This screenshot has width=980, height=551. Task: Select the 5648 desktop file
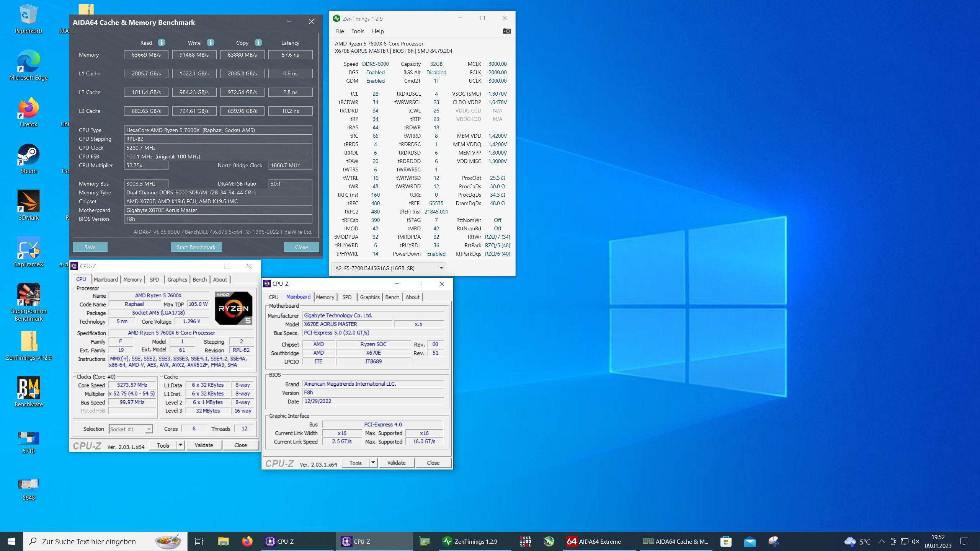pyautogui.click(x=28, y=489)
